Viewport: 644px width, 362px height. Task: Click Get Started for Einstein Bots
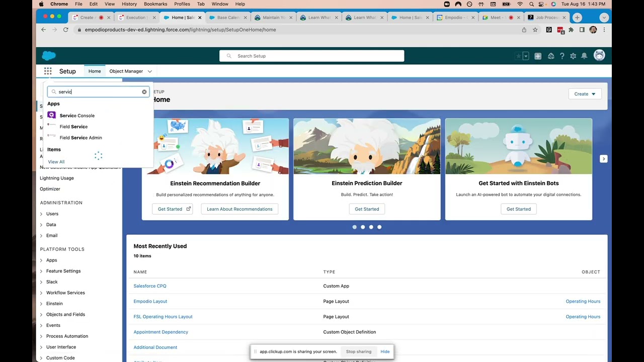coord(519,209)
